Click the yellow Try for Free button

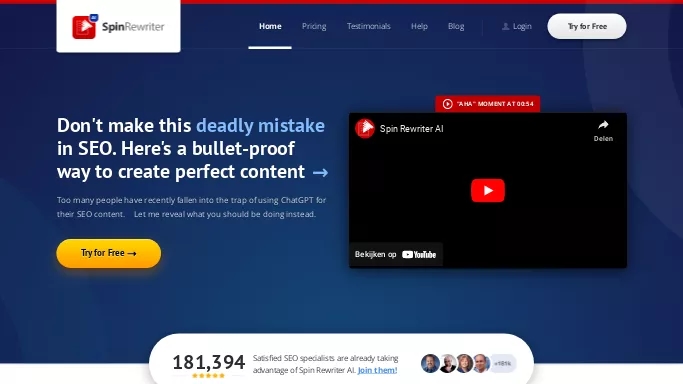[x=108, y=253]
